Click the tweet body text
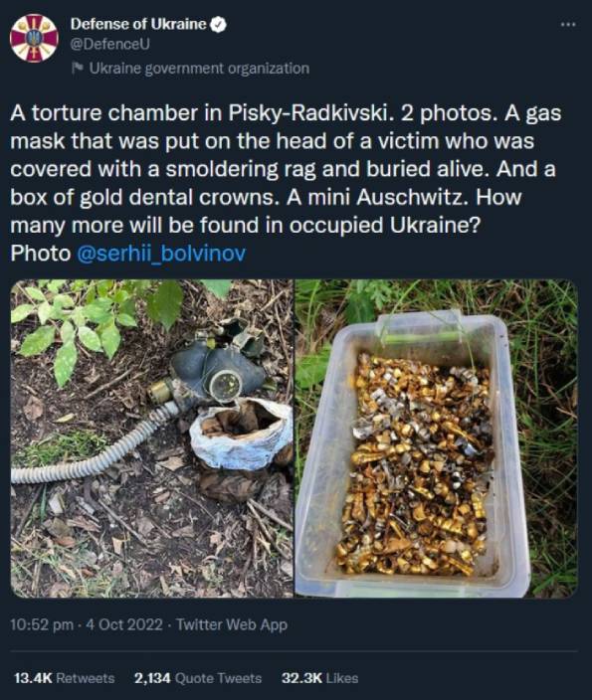The height and width of the screenshot is (700, 592). 286,183
